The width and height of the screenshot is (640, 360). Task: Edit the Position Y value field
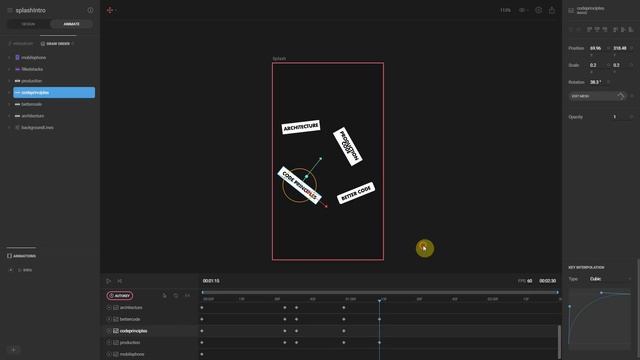point(620,48)
